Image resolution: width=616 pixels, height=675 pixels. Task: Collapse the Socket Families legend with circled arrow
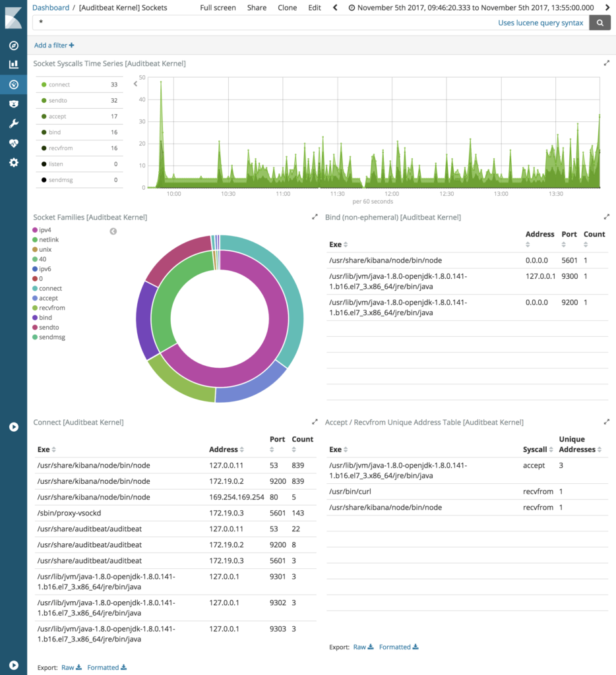[x=113, y=231]
